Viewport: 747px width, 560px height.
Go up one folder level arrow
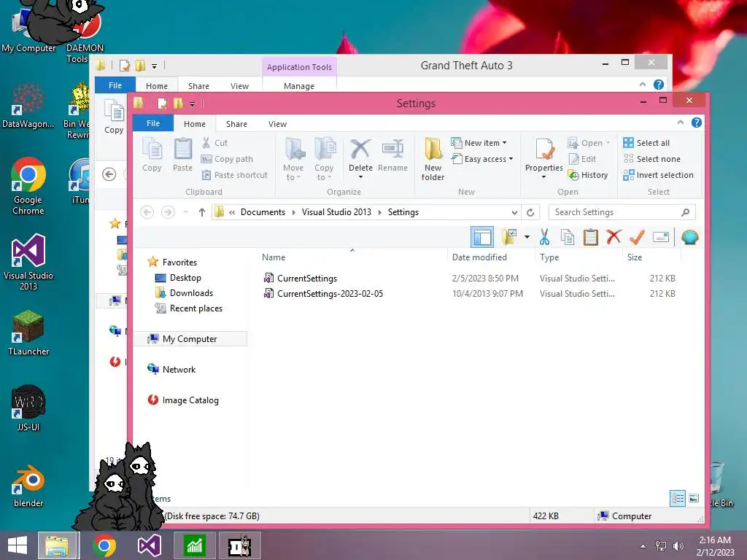click(202, 212)
